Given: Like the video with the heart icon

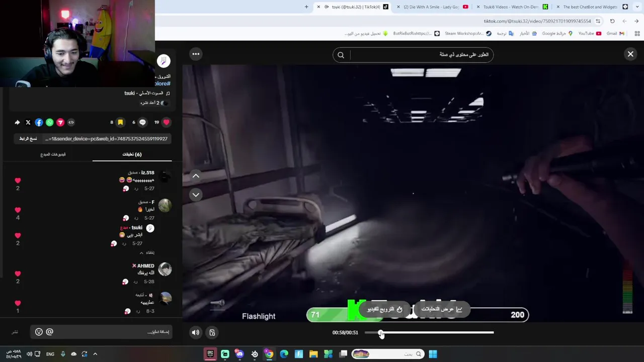Looking at the screenshot, I should [167, 122].
